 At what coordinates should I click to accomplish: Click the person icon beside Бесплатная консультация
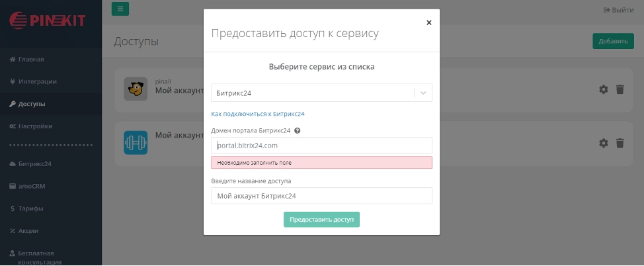click(x=13, y=253)
